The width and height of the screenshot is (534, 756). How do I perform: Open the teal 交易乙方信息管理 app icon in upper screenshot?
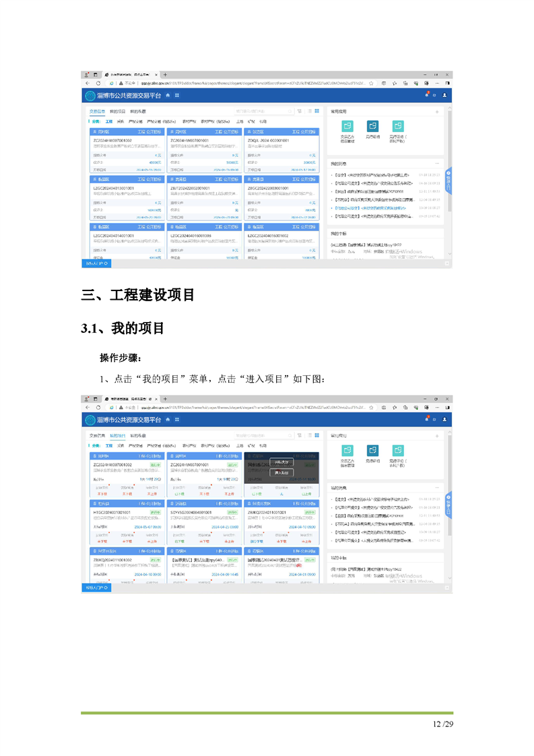pos(347,126)
